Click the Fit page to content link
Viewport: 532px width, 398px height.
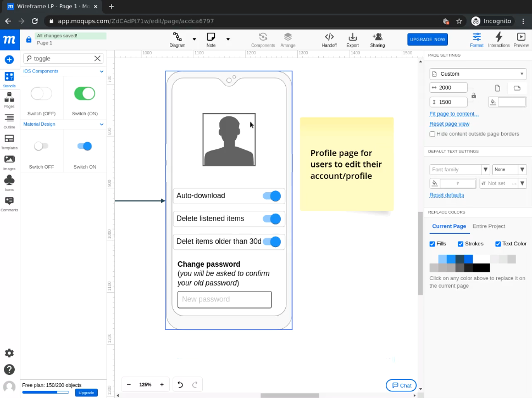[x=454, y=114]
